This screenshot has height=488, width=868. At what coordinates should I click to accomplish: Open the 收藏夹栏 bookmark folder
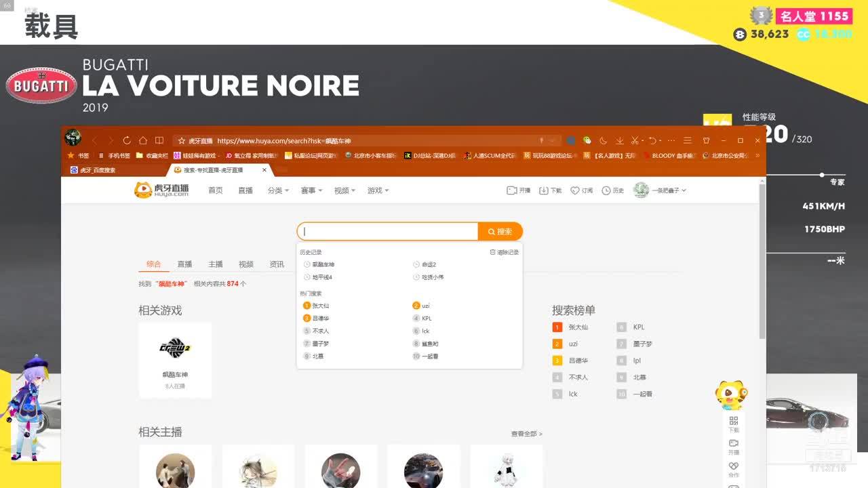coord(153,155)
